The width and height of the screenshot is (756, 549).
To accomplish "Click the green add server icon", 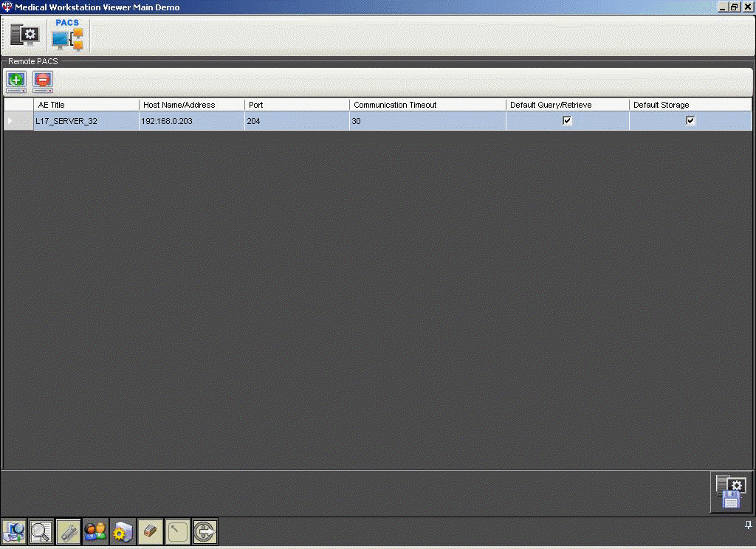I will [16, 81].
